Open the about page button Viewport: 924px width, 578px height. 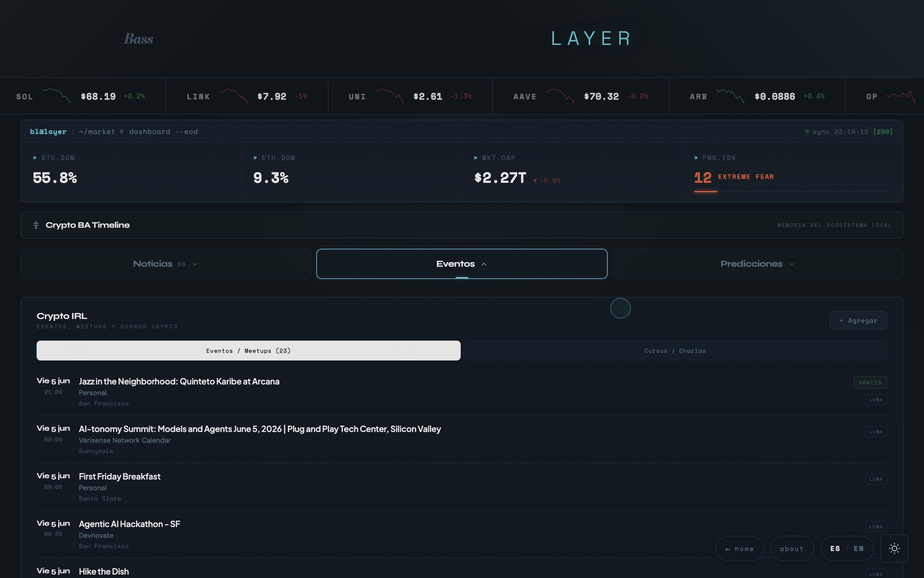pyautogui.click(x=792, y=548)
